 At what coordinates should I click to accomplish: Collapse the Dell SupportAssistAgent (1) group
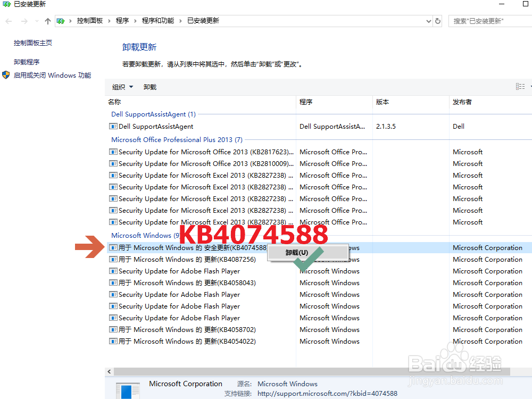click(153, 114)
